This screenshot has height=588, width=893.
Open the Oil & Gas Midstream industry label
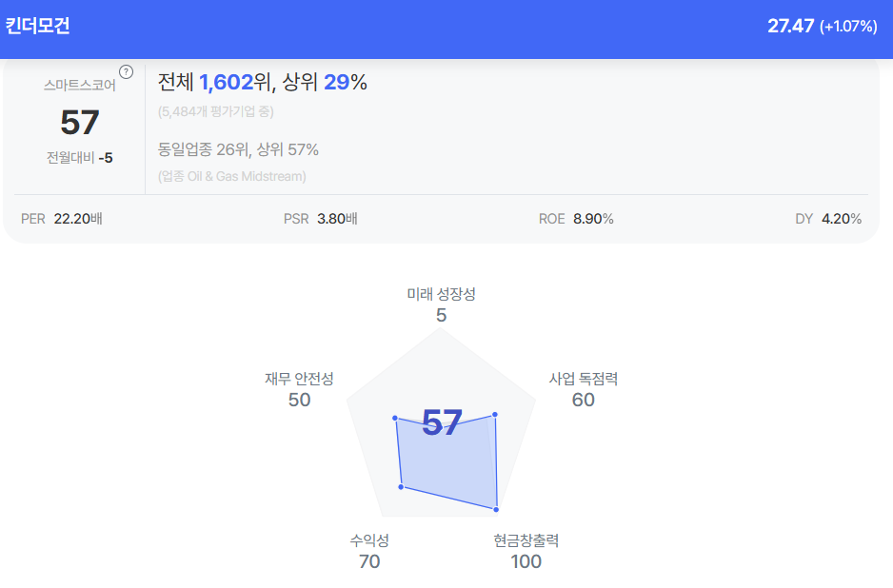[232, 176]
